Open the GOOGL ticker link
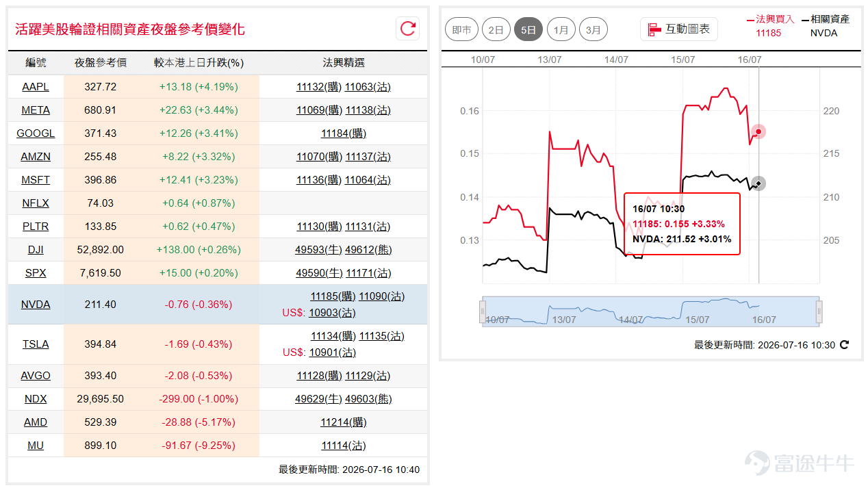This screenshot has width=868, height=488. pyautogui.click(x=36, y=133)
